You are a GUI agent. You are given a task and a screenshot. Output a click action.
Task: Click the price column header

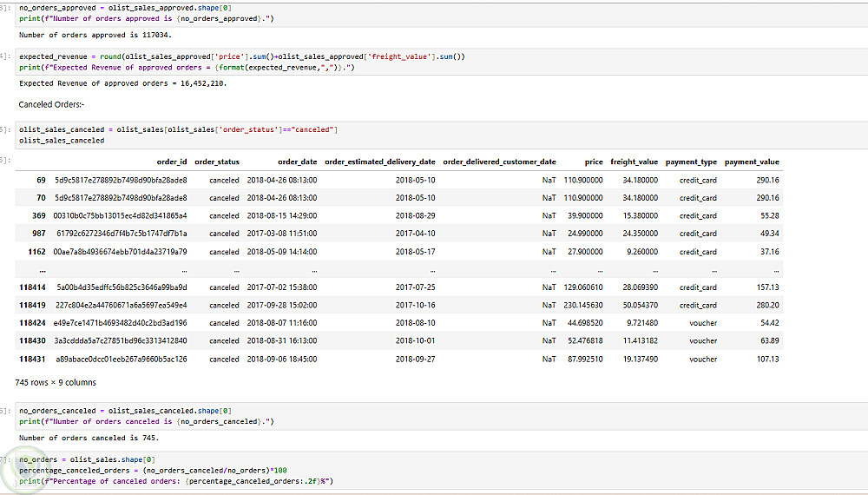pyautogui.click(x=594, y=162)
